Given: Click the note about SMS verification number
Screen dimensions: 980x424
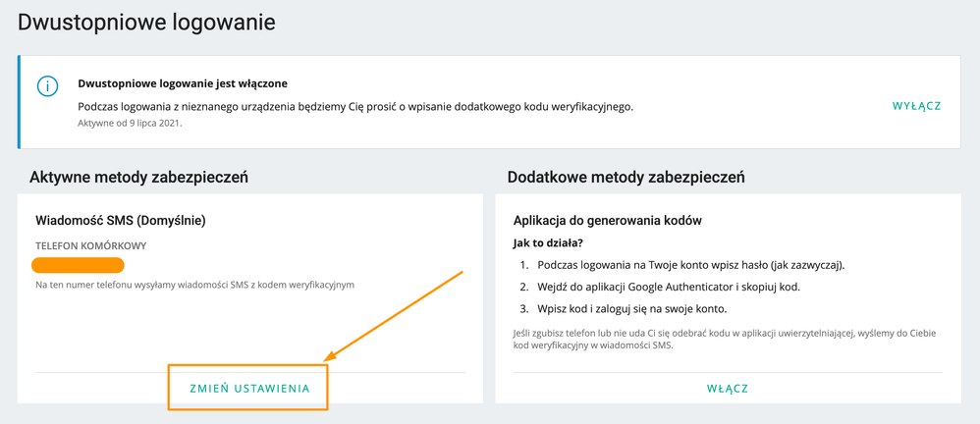Looking at the screenshot, I should click(195, 286).
